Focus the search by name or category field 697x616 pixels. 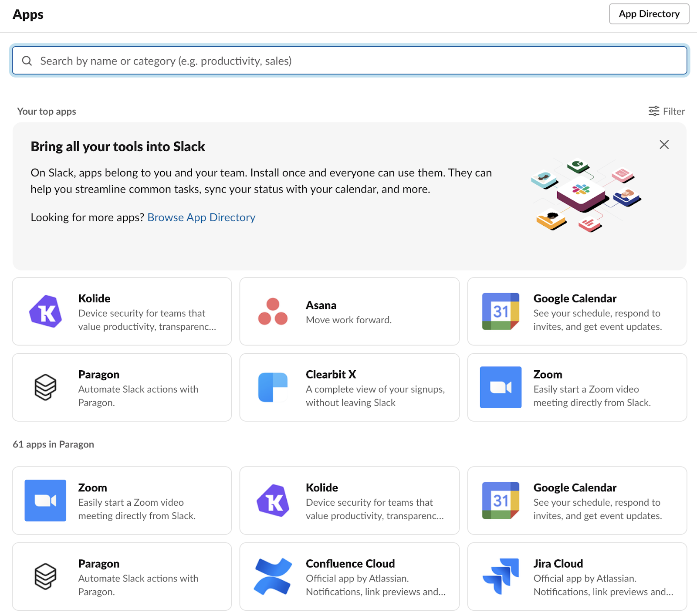[x=349, y=61]
